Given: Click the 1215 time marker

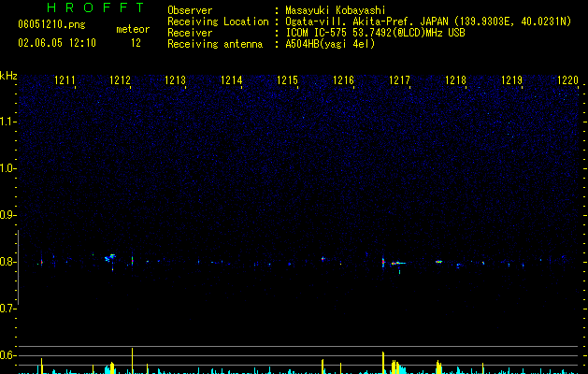Looking at the screenshot, I should (x=287, y=80).
